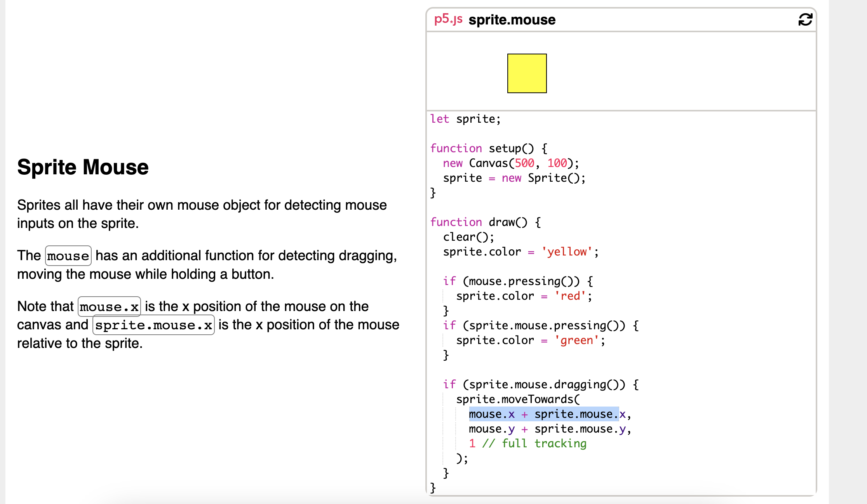This screenshot has width=867, height=504.
Task: Click the boxed word mouse in the description
Action: click(x=68, y=255)
